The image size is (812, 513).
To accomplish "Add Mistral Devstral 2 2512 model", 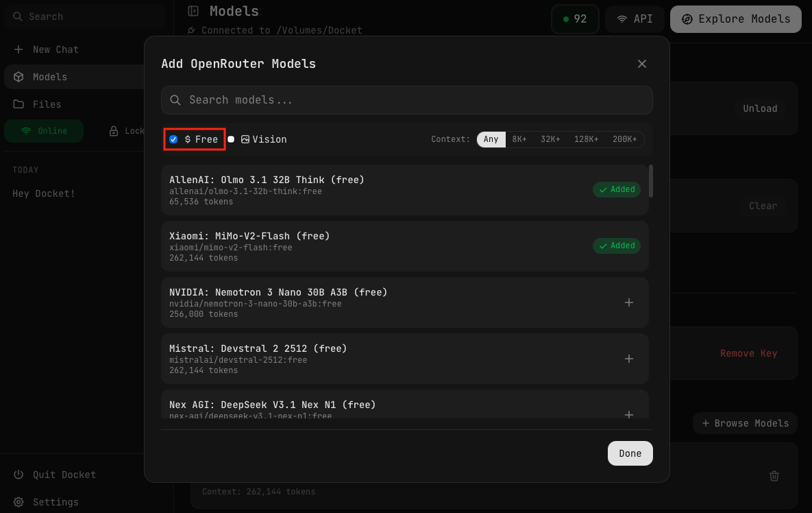I will [x=629, y=359].
